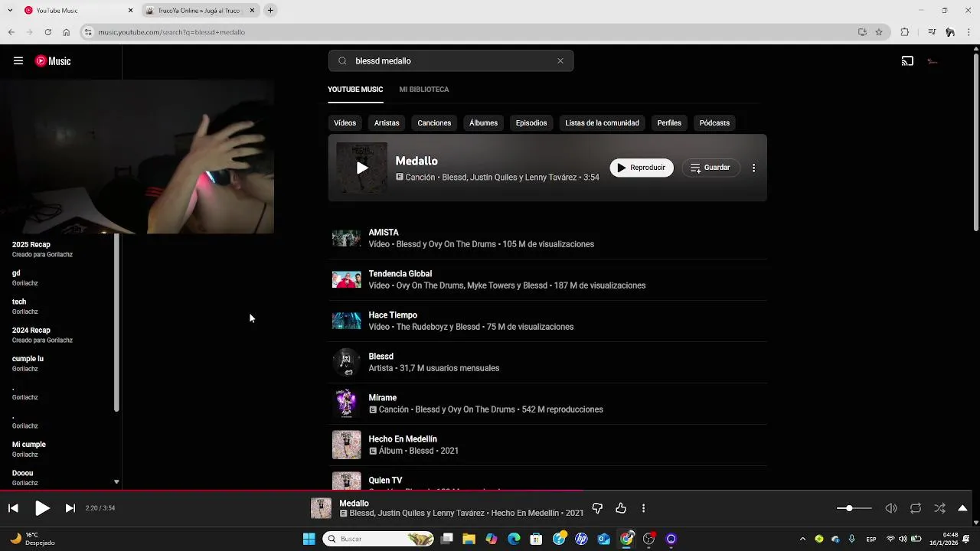Open browser media controls icon
This screenshot has width=980, height=551.
931,32
